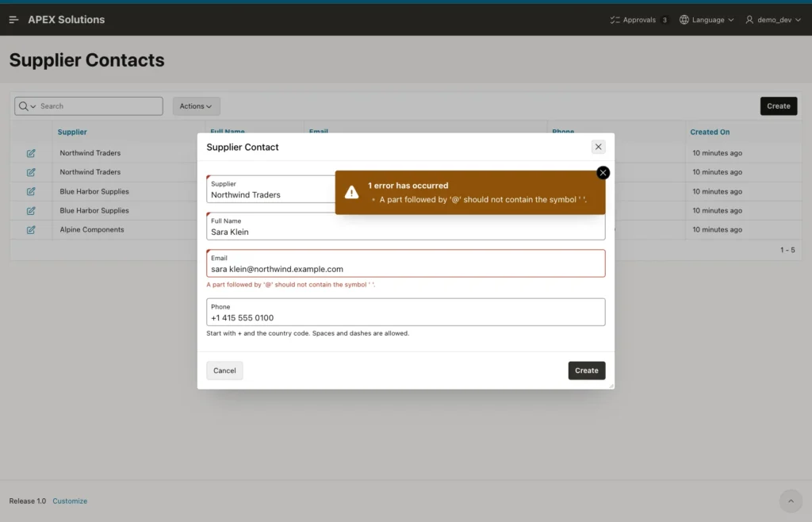Click the Phone input field
The height and width of the screenshot is (522, 812).
405,313
